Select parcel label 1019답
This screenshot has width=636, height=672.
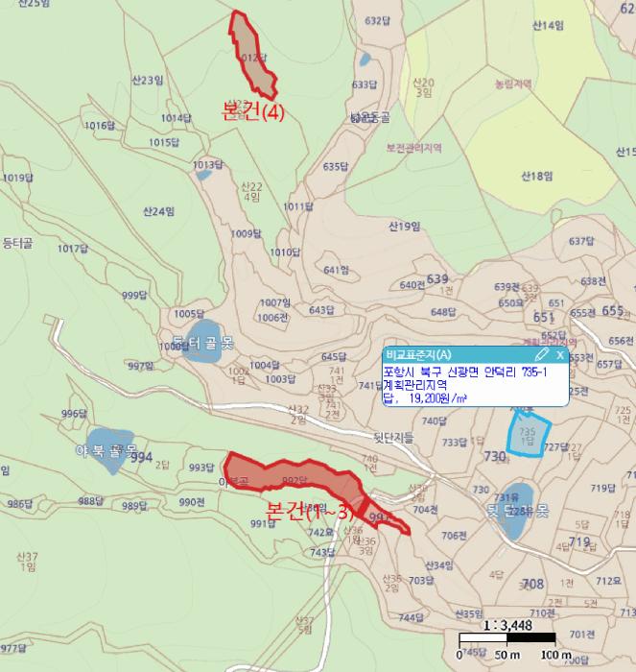(x=17, y=178)
